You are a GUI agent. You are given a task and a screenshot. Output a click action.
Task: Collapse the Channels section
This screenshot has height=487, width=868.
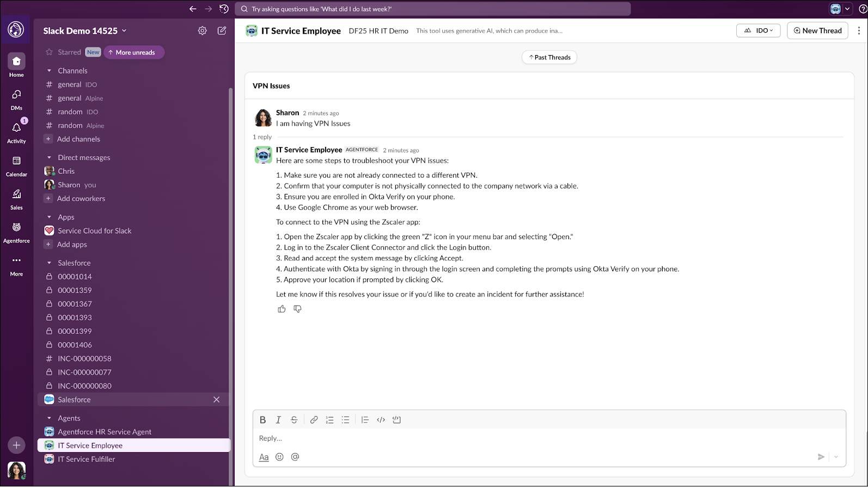(49, 71)
